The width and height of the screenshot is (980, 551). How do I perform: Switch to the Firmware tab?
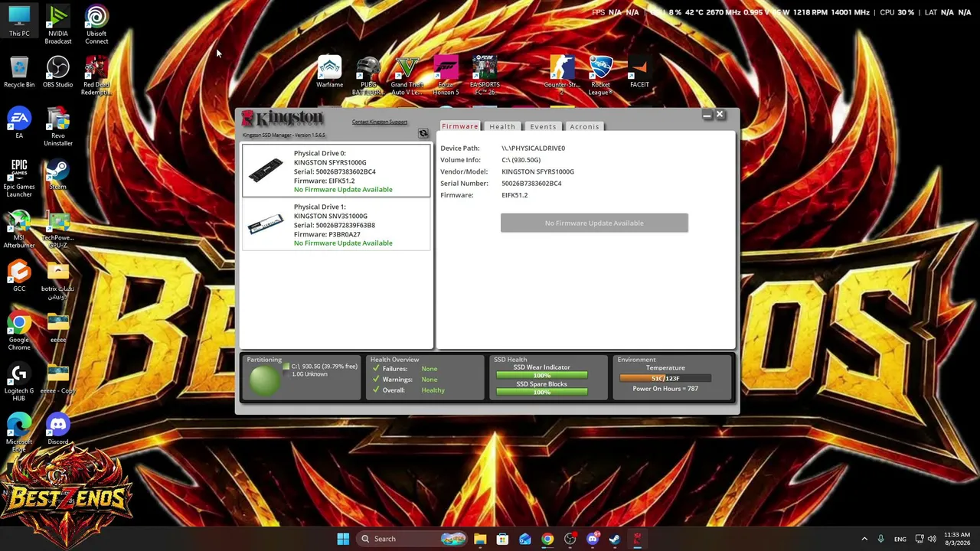point(459,126)
